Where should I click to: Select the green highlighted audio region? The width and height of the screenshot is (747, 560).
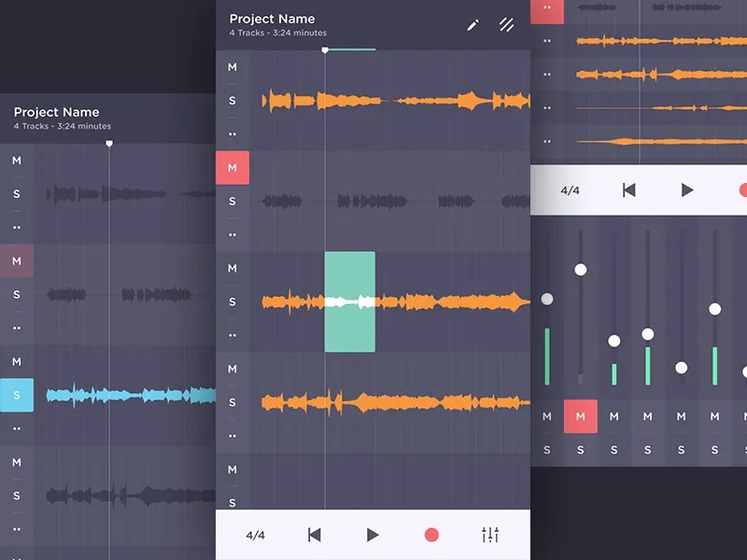click(349, 301)
